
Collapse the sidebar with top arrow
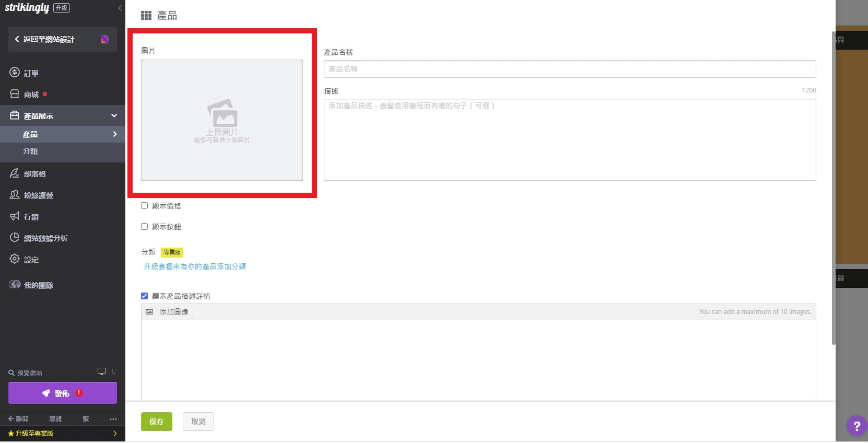click(120, 8)
